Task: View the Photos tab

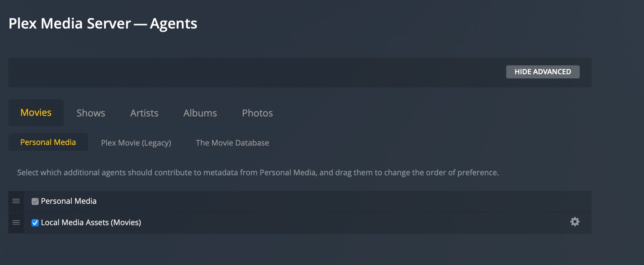Action: coord(257,113)
